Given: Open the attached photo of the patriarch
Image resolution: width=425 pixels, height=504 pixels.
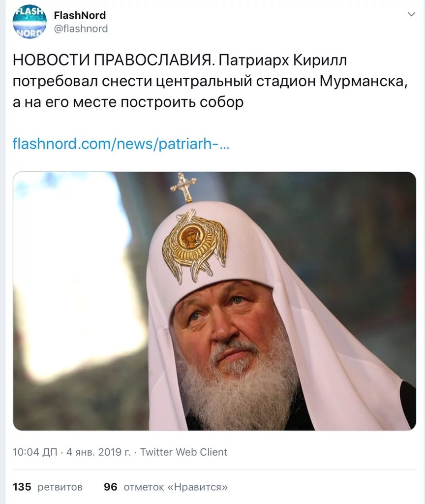Looking at the screenshot, I should (214, 301).
